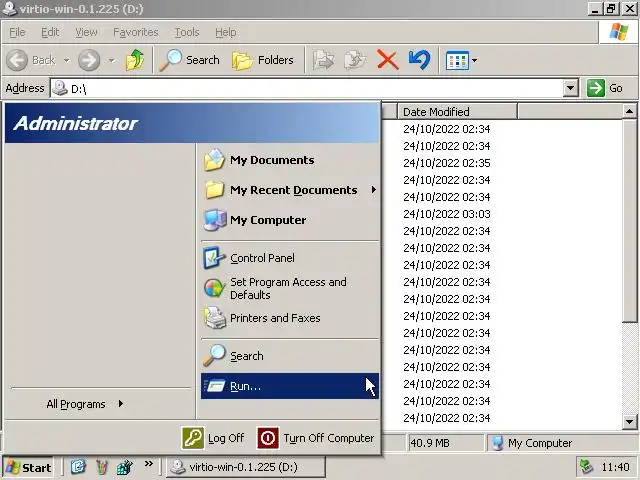Click the blue Undo toolbar icon
640x480 pixels.
coord(419,60)
